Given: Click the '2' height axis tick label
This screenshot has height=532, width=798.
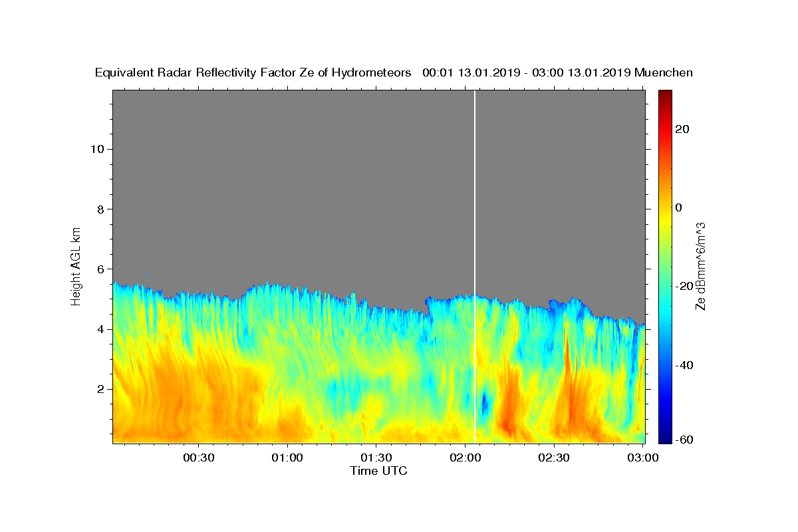Looking at the screenshot, I should (100, 389).
